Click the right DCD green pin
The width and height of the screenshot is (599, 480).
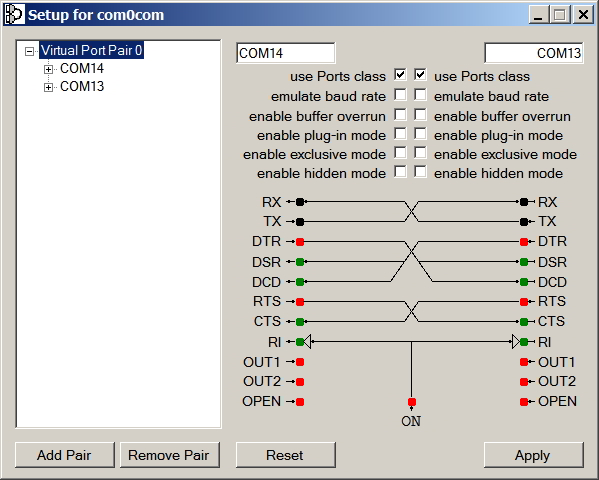(524, 282)
